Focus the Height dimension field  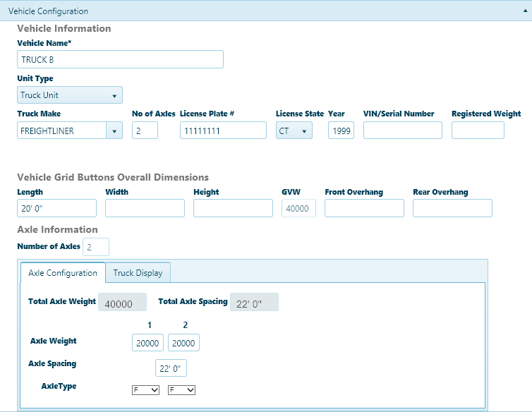[x=233, y=208]
